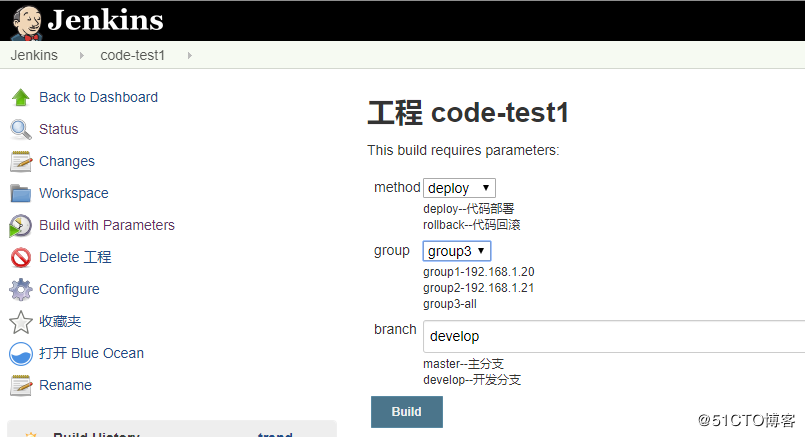The height and width of the screenshot is (437, 805).
Task: Click the Rename link
Action: 65,385
